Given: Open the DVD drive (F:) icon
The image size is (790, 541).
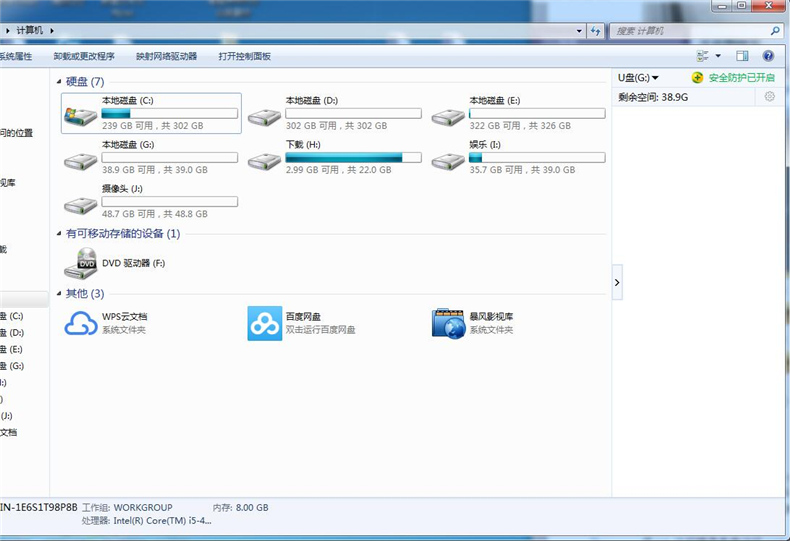Looking at the screenshot, I should [x=79, y=264].
